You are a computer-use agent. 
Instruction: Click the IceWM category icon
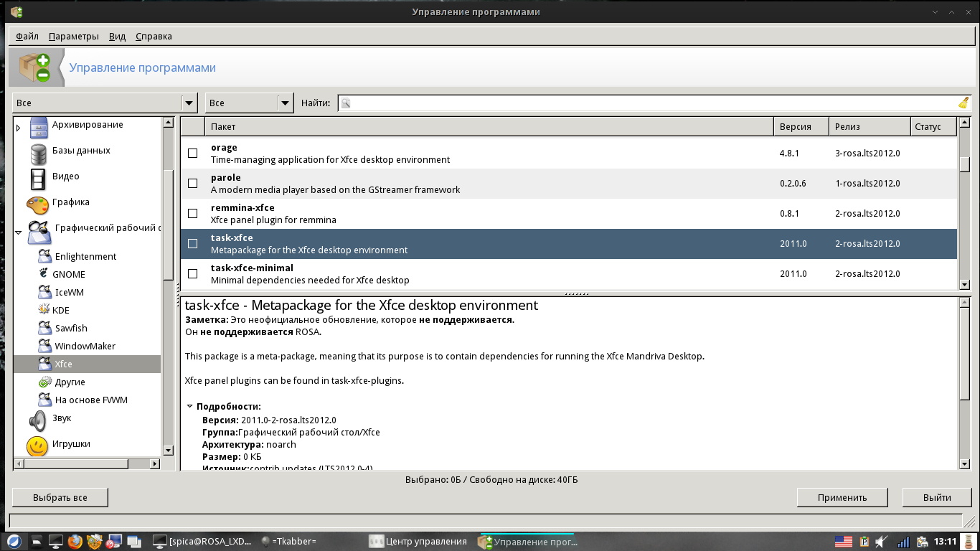(44, 292)
